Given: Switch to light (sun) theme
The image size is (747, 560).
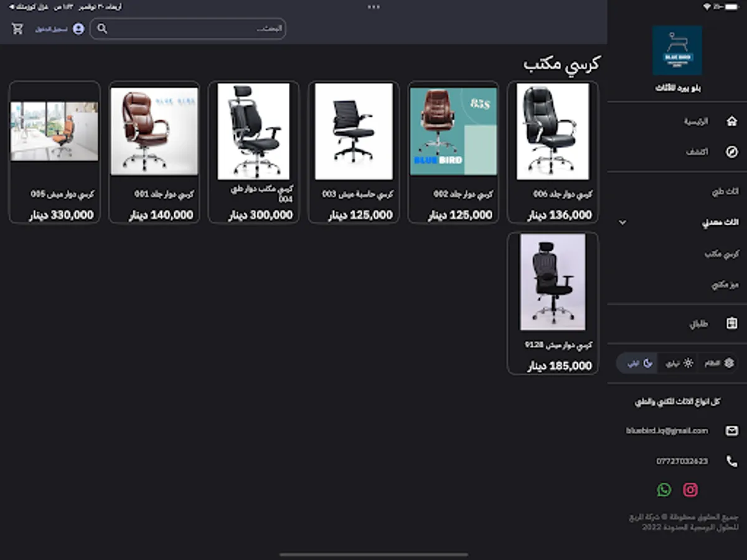Looking at the screenshot, I should (x=679, y=363).
